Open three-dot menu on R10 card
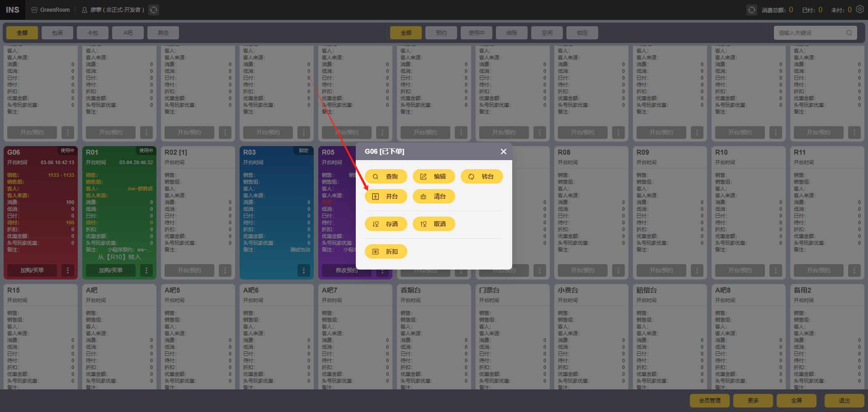Screen dimensions: 868x412 tap(776, 270)
